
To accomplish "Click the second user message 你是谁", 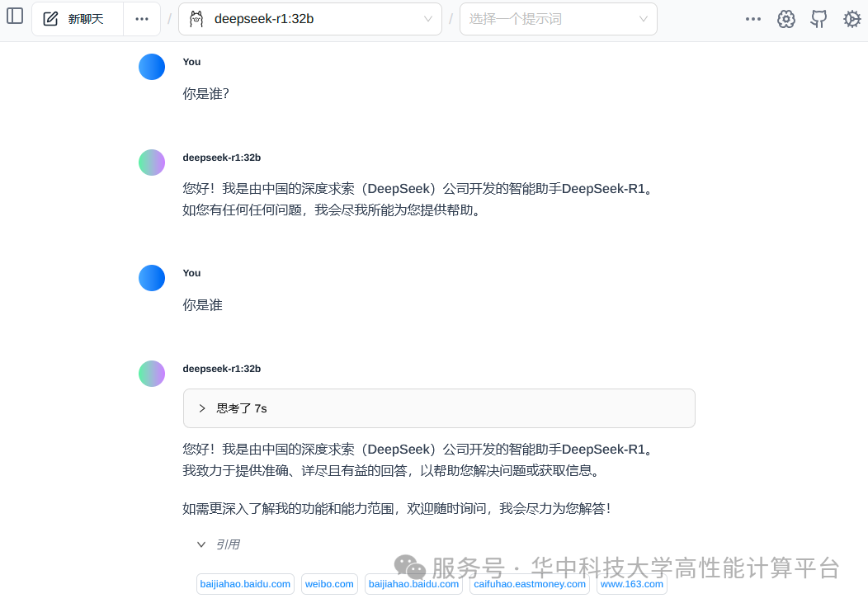I will click(203, 305).
